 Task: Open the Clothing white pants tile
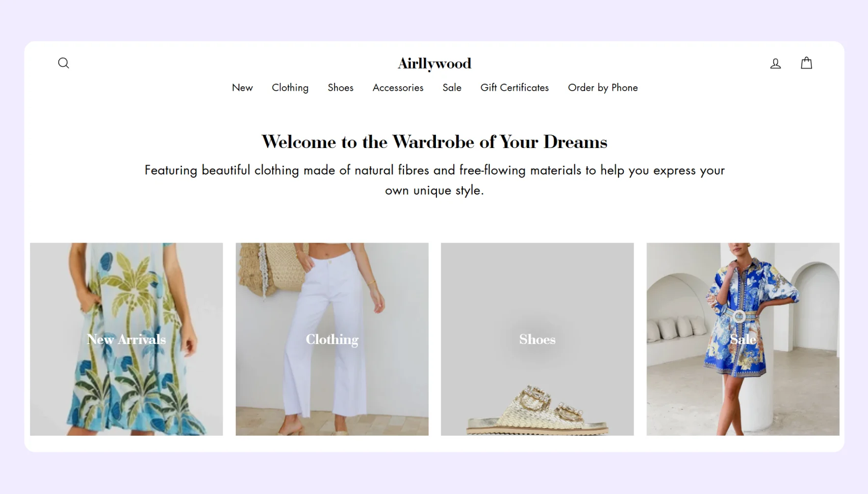(332, 339)
